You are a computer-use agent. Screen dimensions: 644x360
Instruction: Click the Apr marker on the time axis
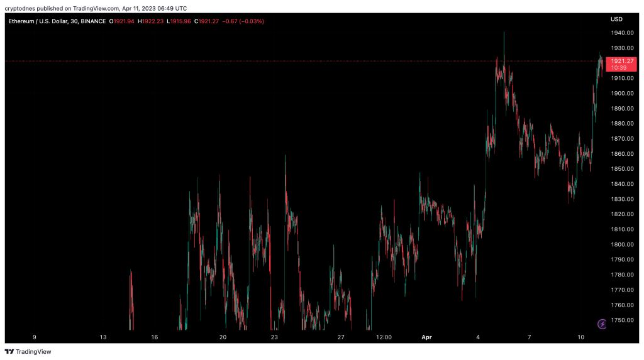[427, 337]
